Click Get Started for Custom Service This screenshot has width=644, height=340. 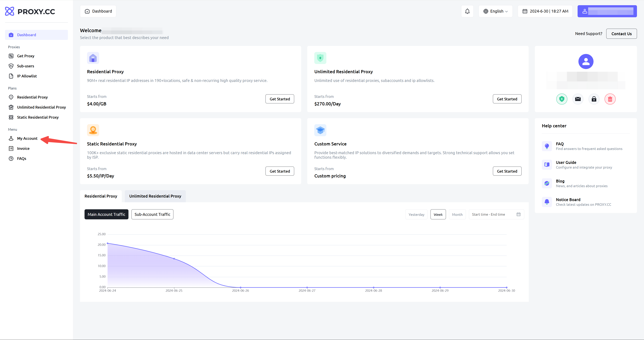pos(507,171)
